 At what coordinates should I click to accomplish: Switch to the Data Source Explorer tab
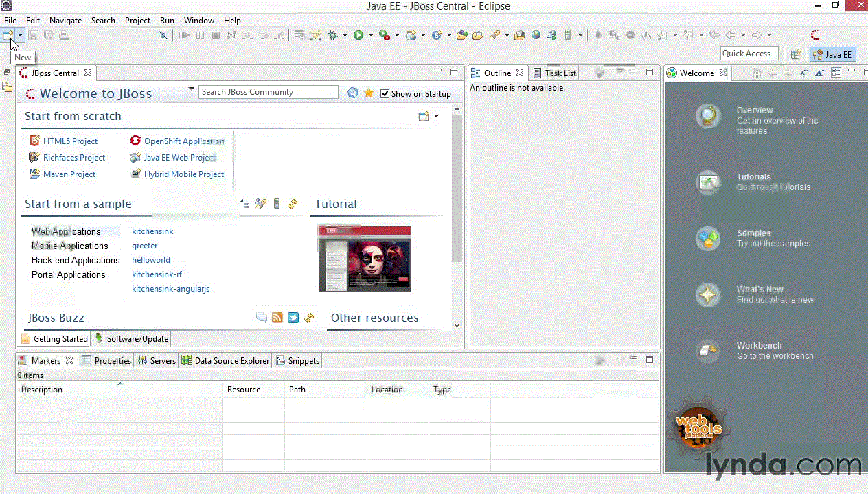coord(225,360)
